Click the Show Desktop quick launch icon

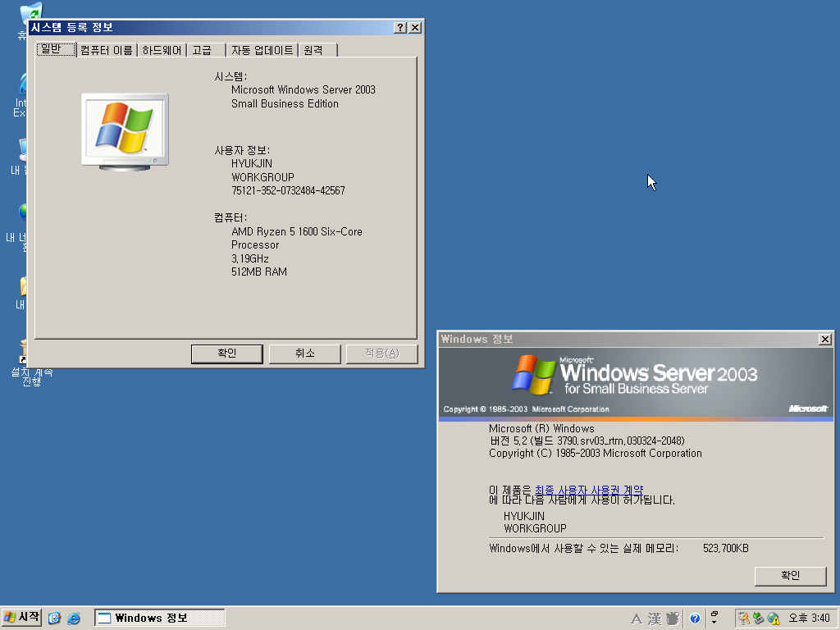54,619
